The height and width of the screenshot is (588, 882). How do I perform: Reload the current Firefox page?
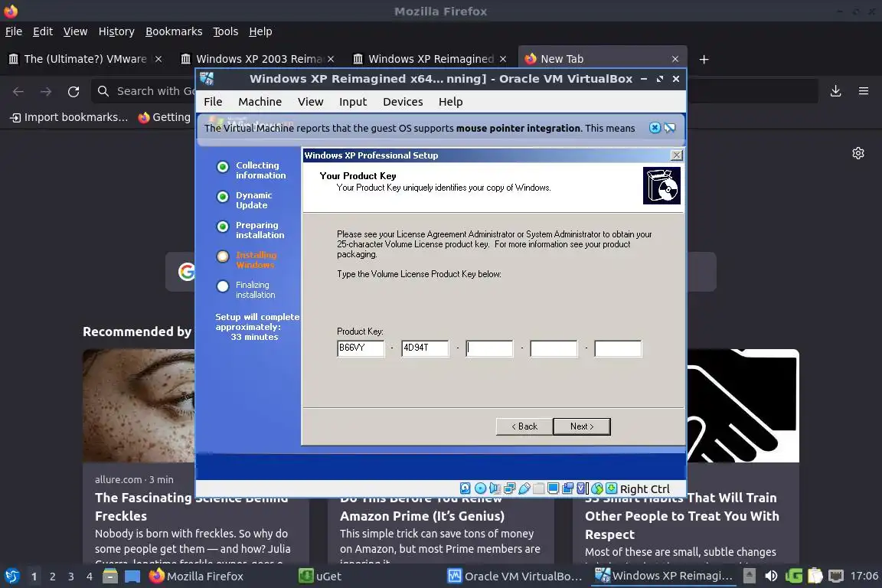[73, 91]
